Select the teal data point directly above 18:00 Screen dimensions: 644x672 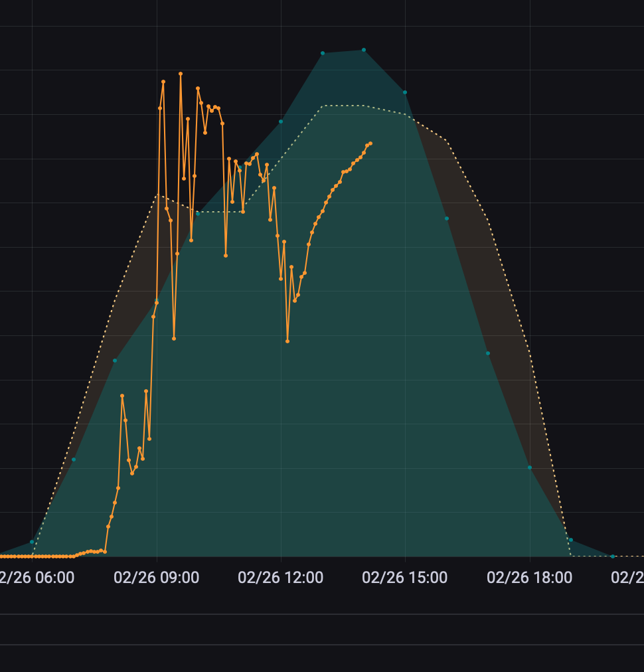(x=530, y=467)
